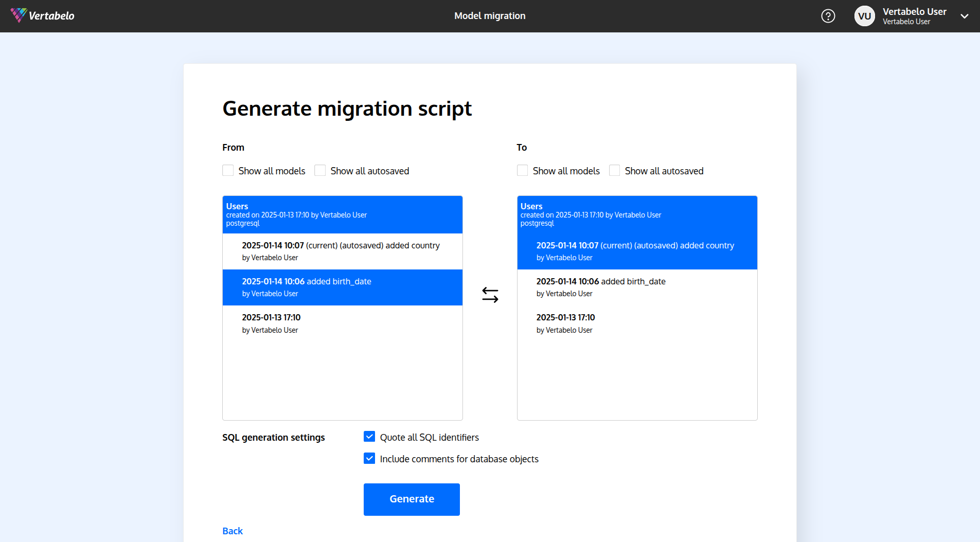Choose To version 2025-01-13 17:10

637,323
